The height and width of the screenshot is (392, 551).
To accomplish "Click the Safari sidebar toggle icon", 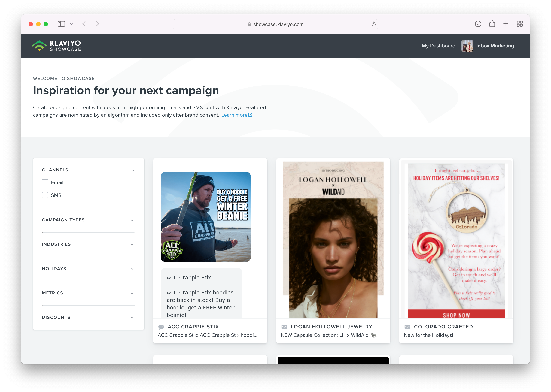I will tap(61, 24).
